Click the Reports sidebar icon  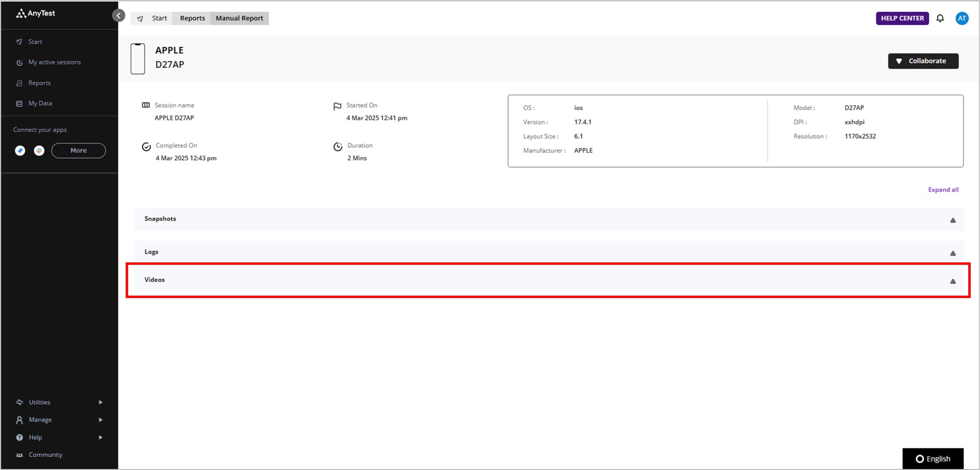pyautogui.click(x=19, y=83)
